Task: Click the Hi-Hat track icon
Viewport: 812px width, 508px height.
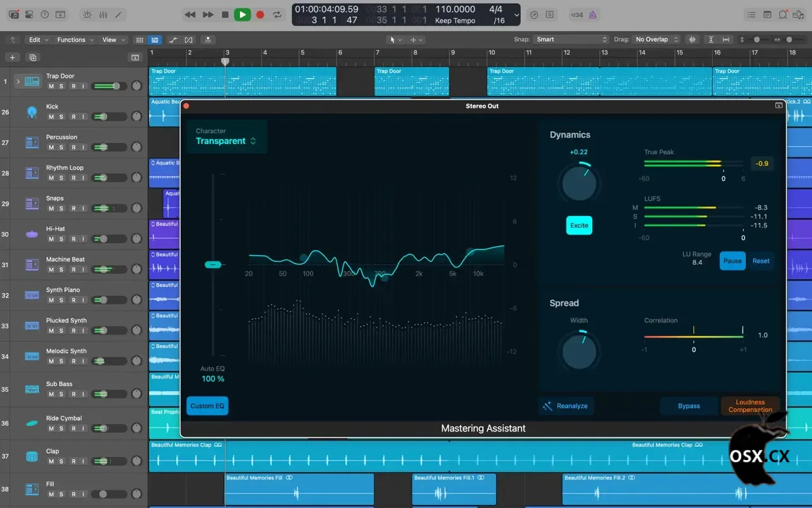Action: [x=32, y=234]
